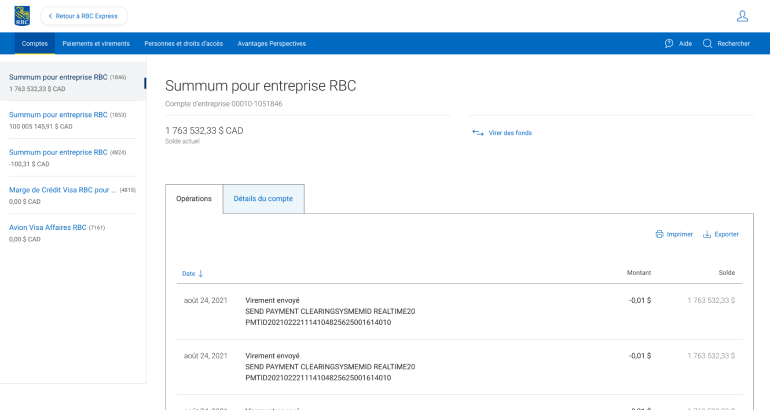The image size is (770, 410).
Task: Open Avion Visa Affaires RBC account
Action: coord(48,227)
